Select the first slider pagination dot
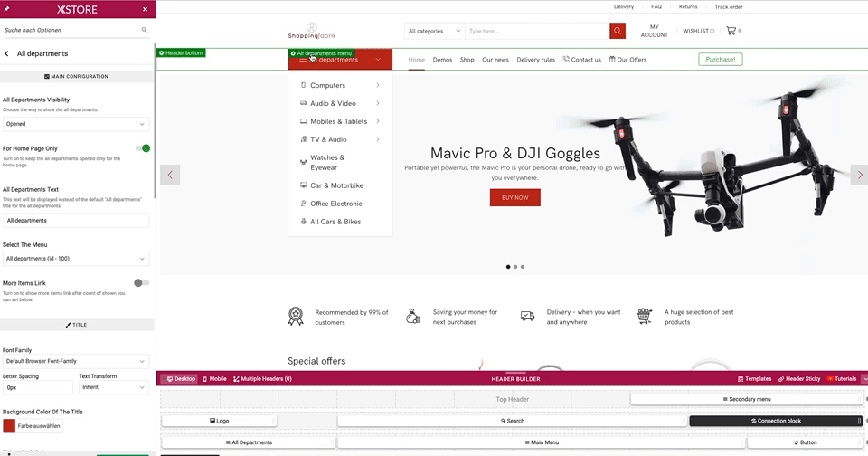This screenshot has height=456, width=868. (x=508, y=267)
